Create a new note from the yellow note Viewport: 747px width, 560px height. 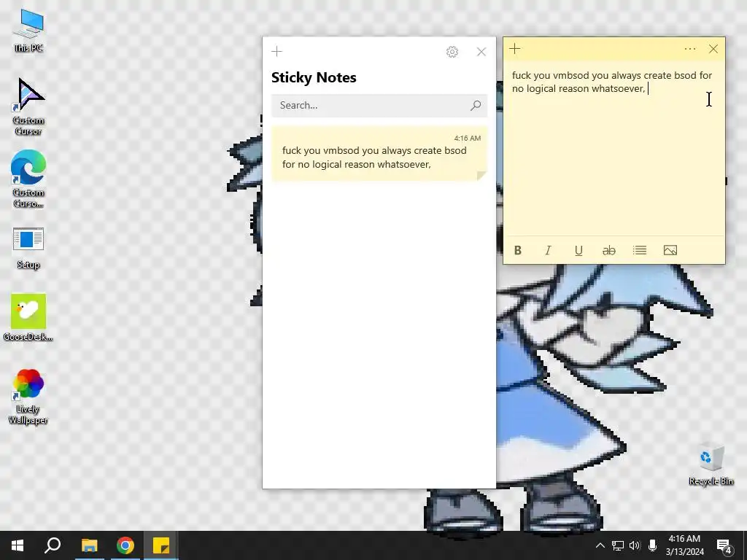pyautogui.click(x=514, y=49)
